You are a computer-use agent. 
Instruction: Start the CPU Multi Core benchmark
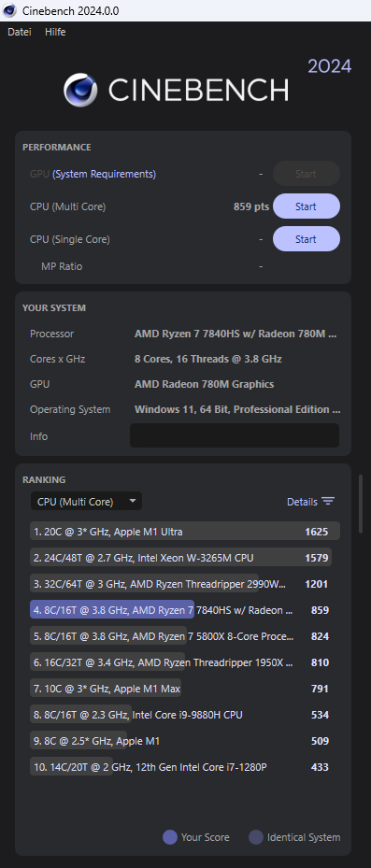pos(307,206)
